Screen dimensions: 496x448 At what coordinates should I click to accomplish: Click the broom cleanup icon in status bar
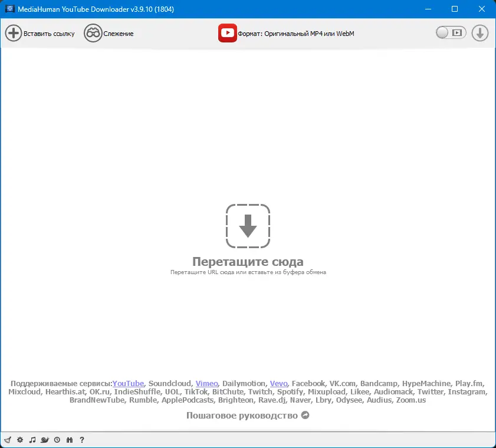click(8, 440)
